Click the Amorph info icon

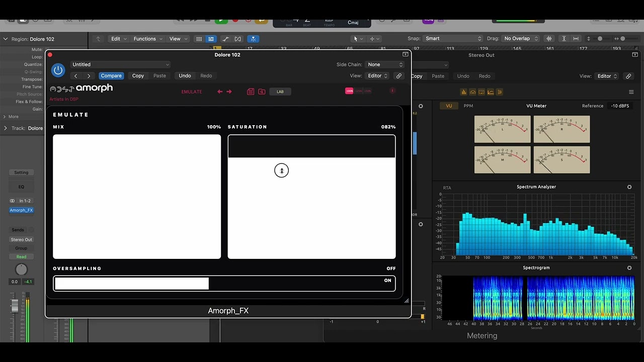point(392,91)
